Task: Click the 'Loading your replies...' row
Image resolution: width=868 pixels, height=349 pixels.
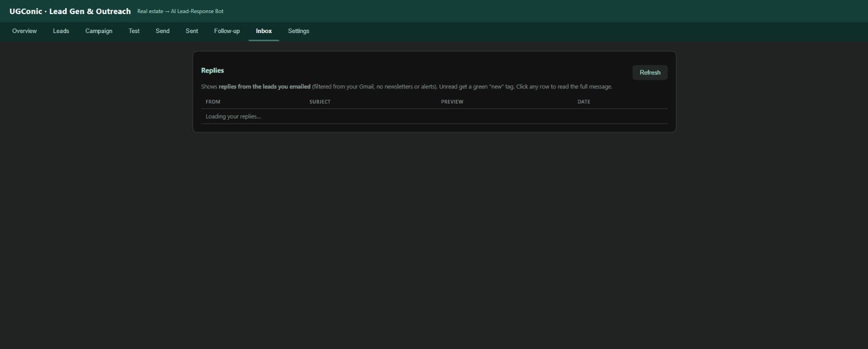Action: click(434, 117)
